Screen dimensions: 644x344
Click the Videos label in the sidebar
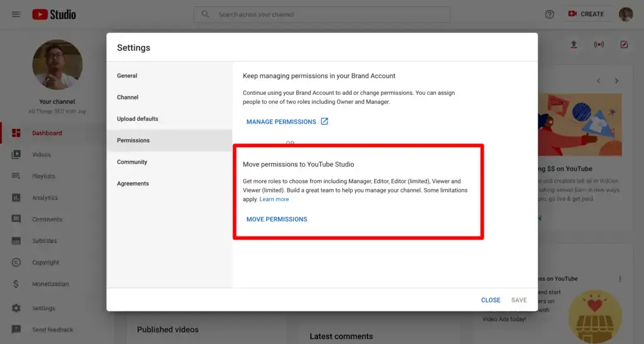point(42,154)
